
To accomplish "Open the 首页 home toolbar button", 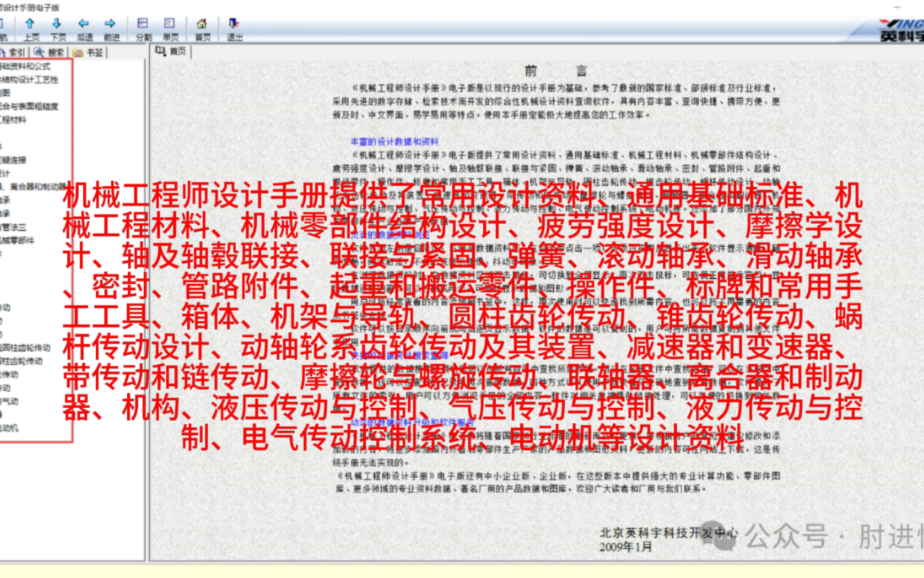I will 202,29.
